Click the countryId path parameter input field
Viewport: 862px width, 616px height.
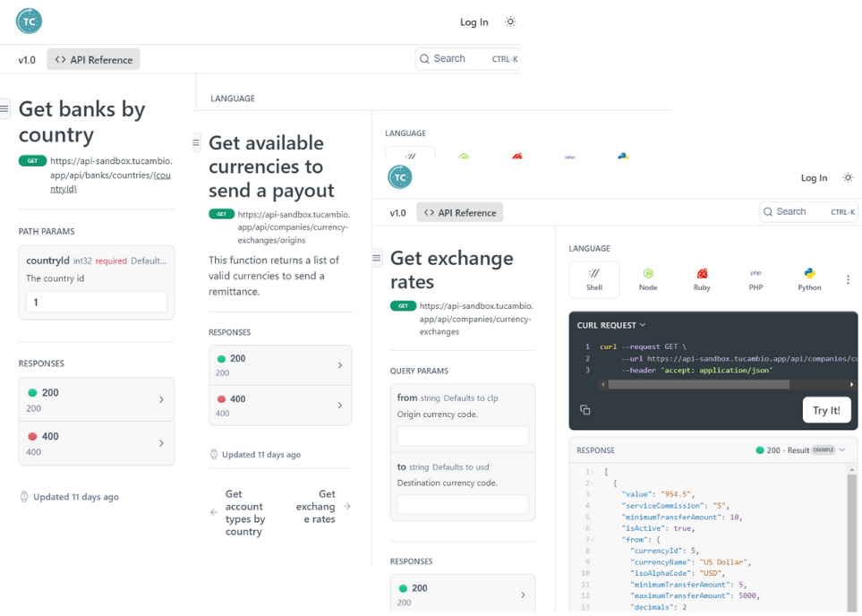(x=96, y=303)
